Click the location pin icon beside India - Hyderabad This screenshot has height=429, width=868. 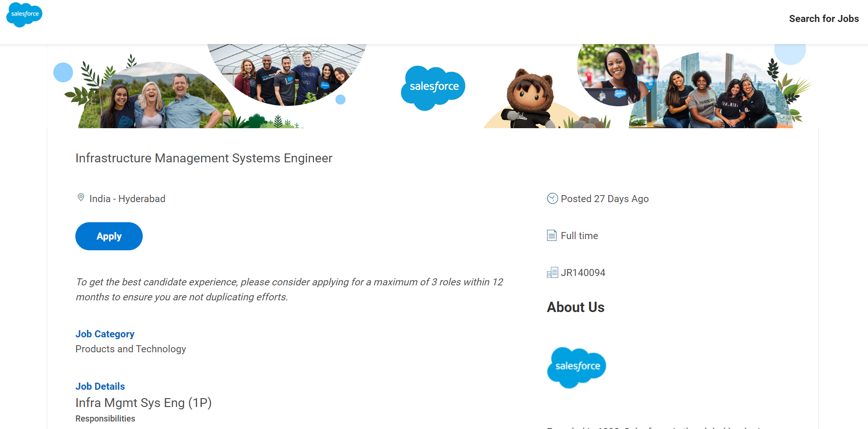(x=81, y=198)
